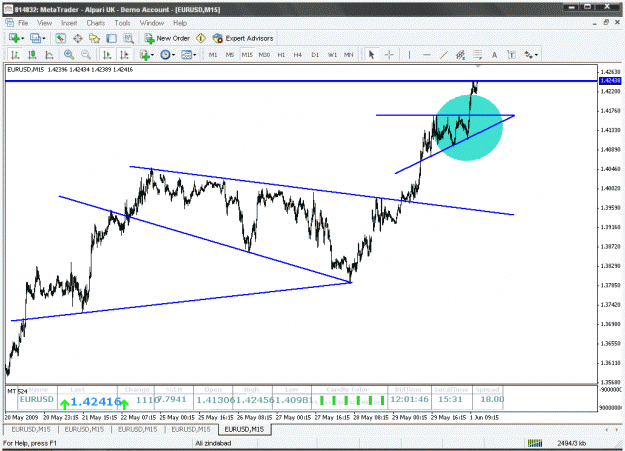Click the connection status bars icon
625x451 pixels.
[x=535, y=443]
